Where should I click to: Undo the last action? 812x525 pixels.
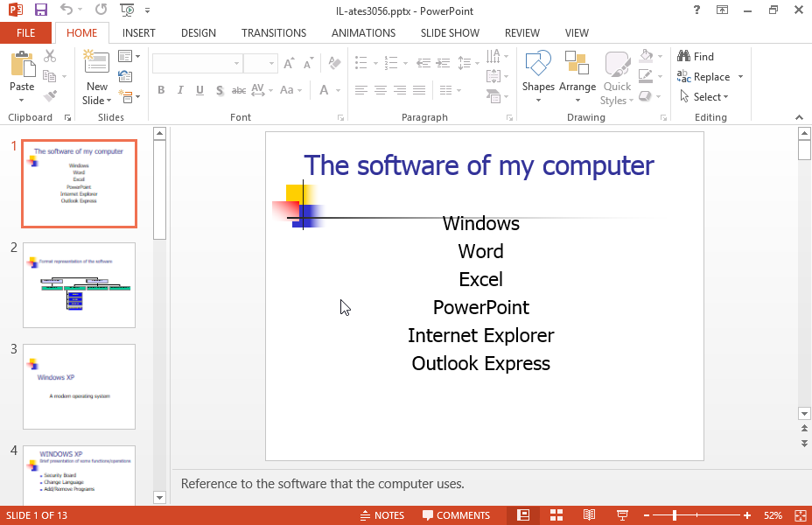pos(66,10)
